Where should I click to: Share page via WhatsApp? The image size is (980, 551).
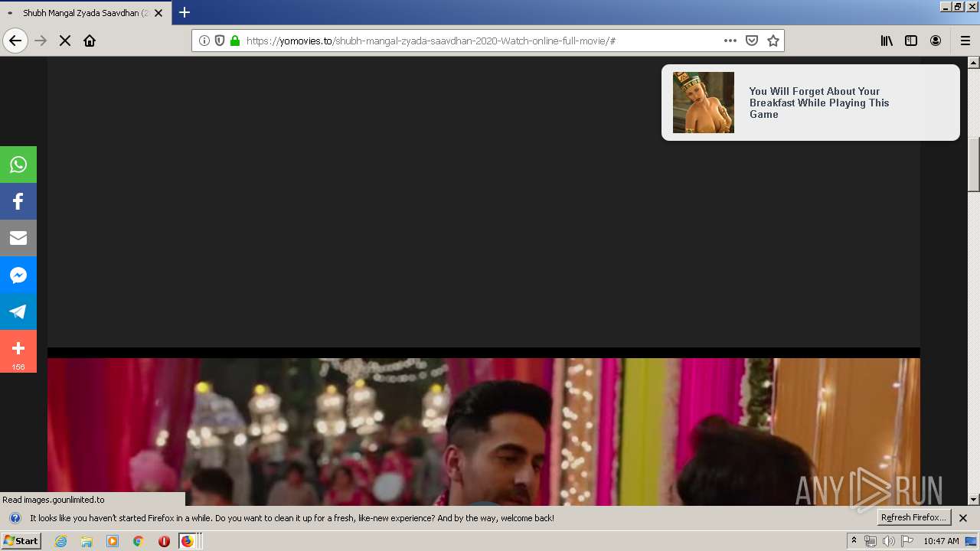tap(18, 165)
